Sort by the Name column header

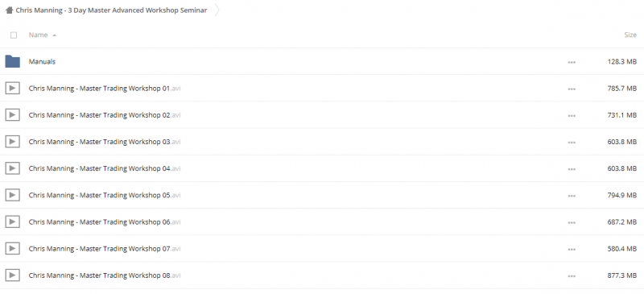[38, 35]
